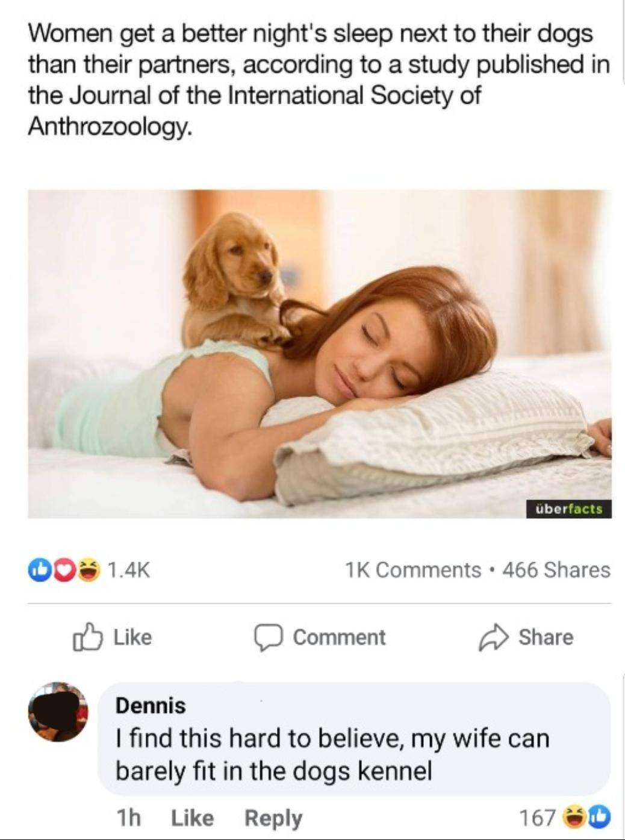
Task: Click the red heart reaction emoji
Action: [x=64, y=569]
